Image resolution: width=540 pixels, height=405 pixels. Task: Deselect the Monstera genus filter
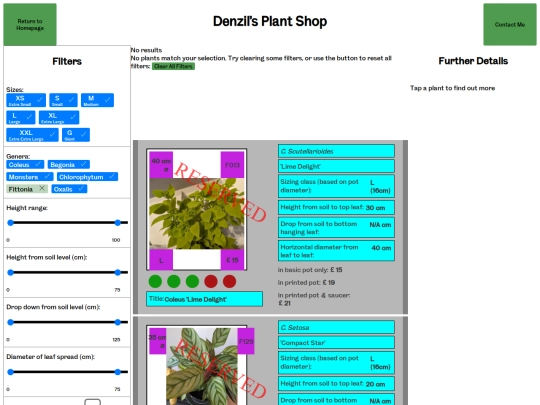(x=30, y=177)
